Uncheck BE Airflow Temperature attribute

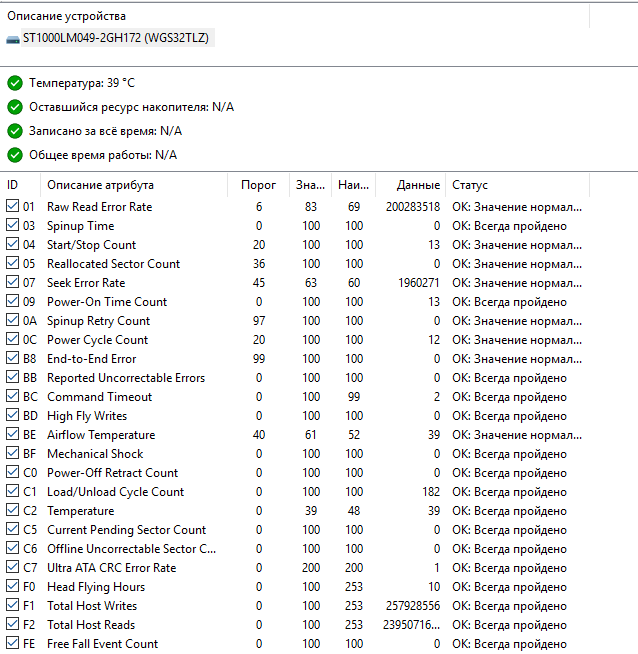coord(13,433)
